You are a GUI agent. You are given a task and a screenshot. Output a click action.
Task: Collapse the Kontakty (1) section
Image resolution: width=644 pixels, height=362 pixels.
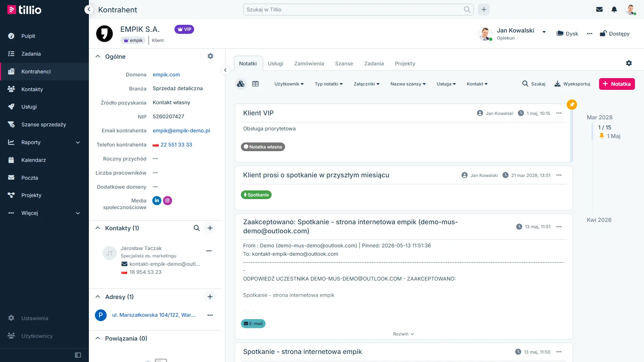[x=98, y=228]
